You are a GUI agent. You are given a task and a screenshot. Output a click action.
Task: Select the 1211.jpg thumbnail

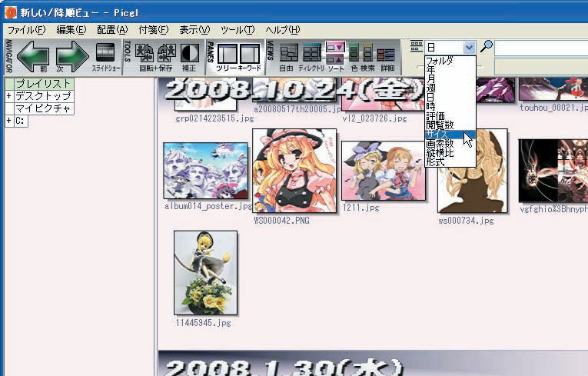(384, 171)
